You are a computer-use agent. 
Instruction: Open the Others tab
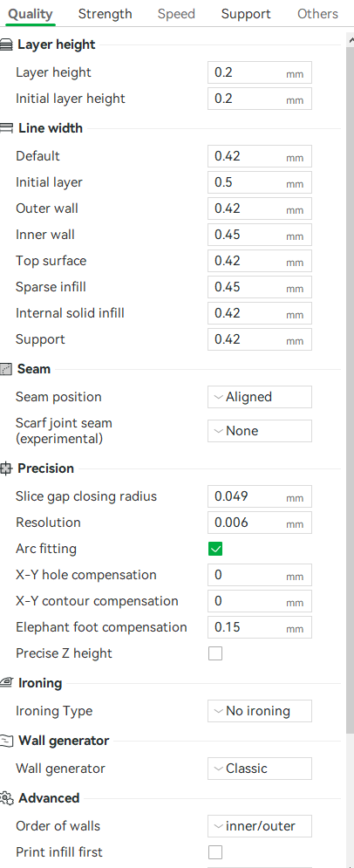pos(317,14)
